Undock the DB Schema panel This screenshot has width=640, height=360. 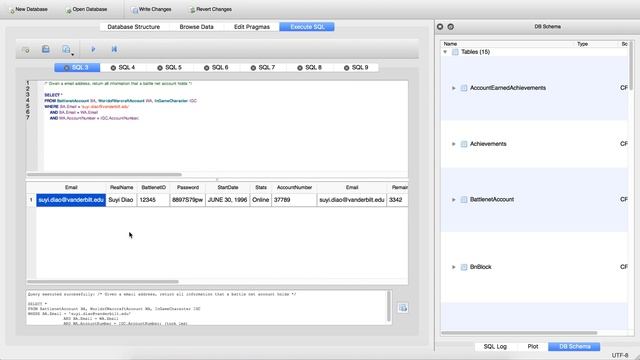(451, 27)
